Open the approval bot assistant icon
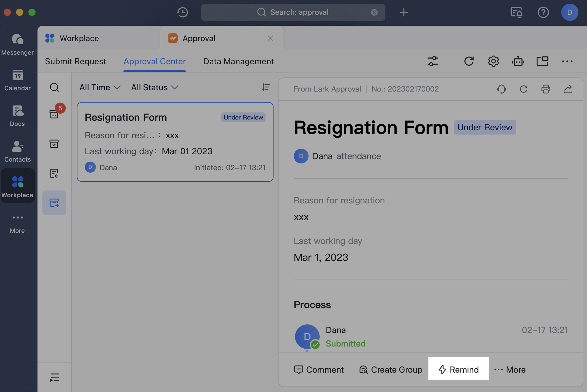 pos(518,61)
